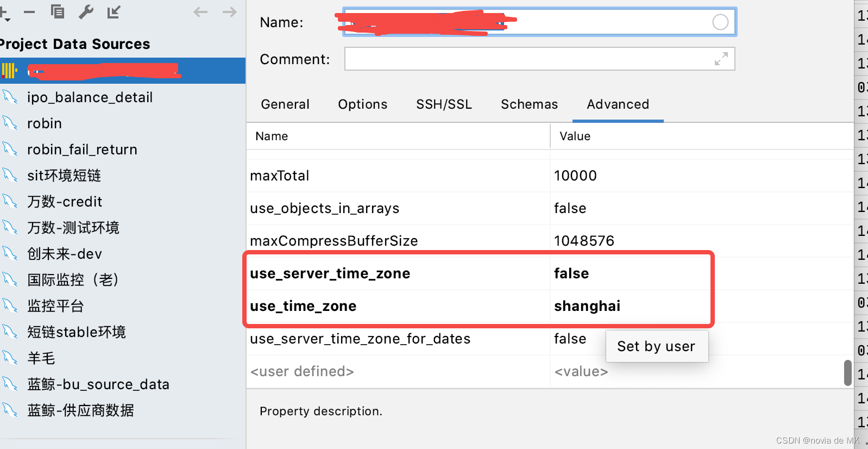Viewport: 868px width, 449px height.
Task: Click the make global arrow icon
Action: coord(114,11)
